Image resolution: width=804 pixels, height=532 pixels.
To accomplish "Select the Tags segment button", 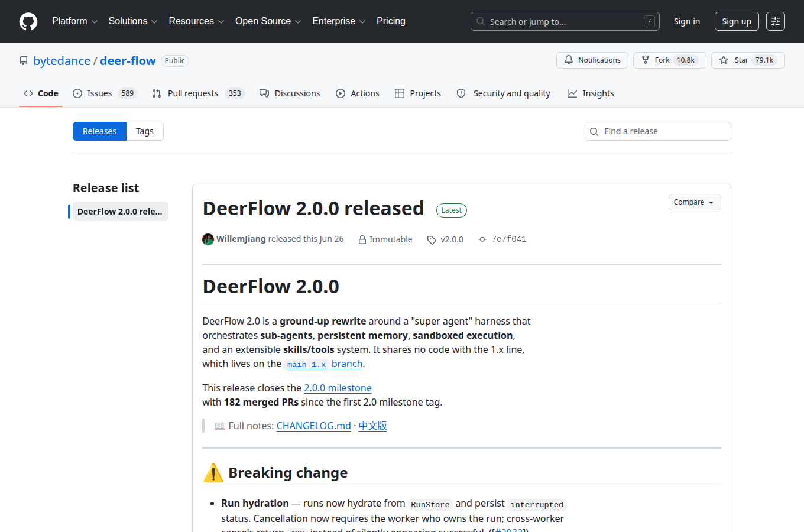I will pyautogui.click(x=145, y=131).
